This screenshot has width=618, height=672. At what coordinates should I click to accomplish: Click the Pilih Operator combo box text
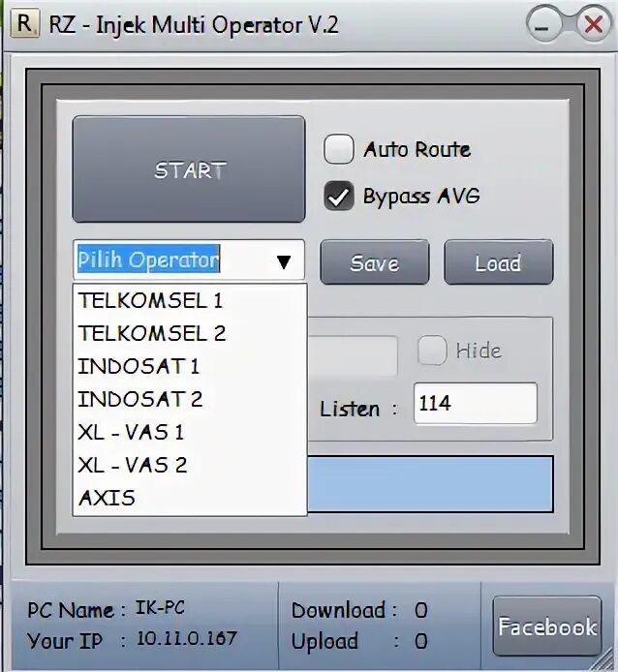click(148, 260)
